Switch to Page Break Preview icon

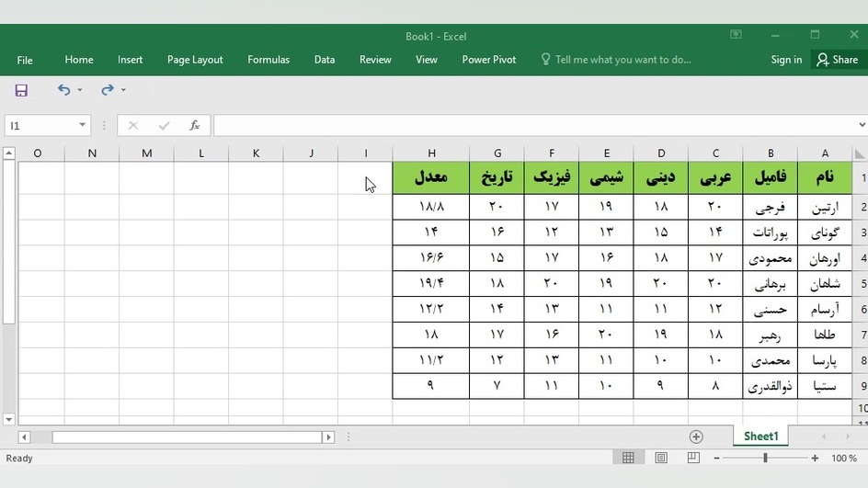(693, 458)
